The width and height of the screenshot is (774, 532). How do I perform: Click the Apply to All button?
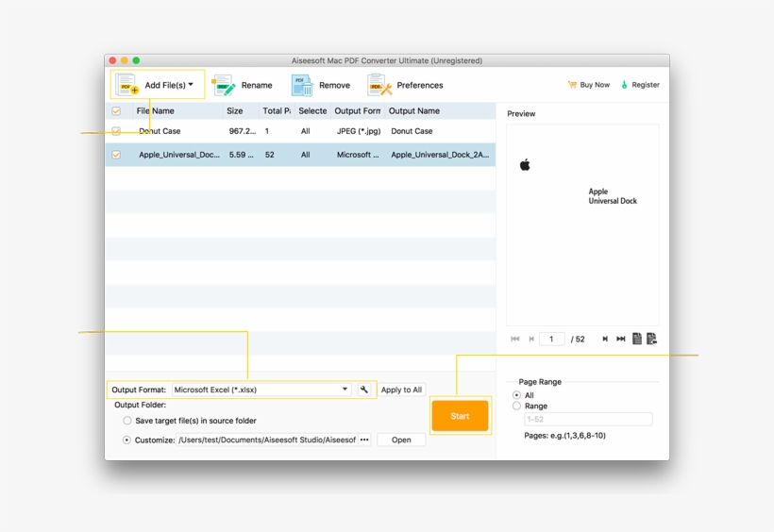(401, 390)
